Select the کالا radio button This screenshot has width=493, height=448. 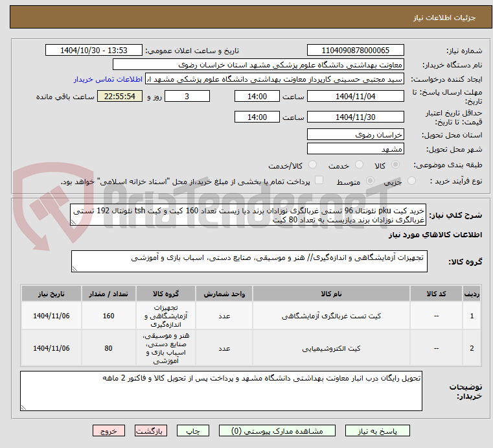point(396,165)
